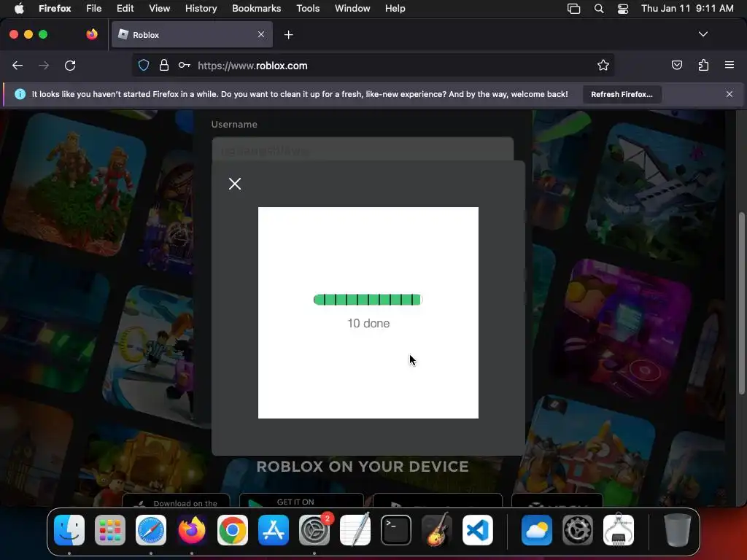The height and width of the screenshot is (560, 747).
Task: Open the View menu
Action: coord(159,8)
